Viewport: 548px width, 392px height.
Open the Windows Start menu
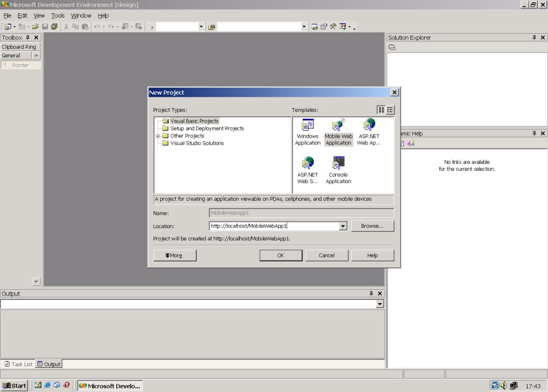pos(14,386)
